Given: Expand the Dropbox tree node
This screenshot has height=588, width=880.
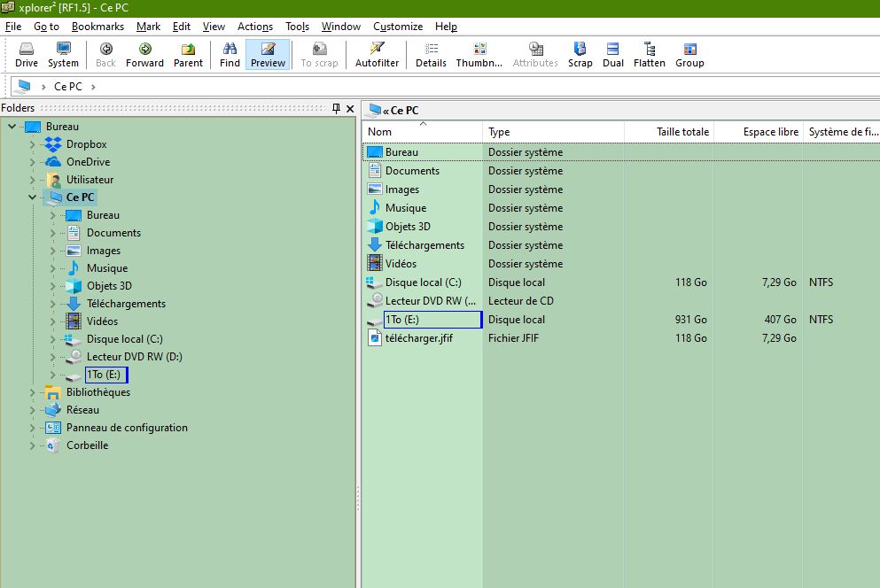Looking at the screenshot, I should point(33,144).
